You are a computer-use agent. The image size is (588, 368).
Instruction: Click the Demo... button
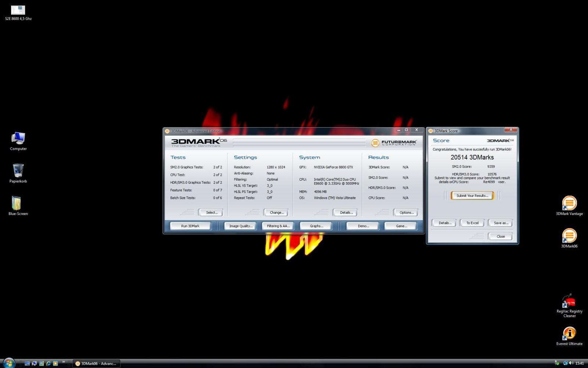coord(363,226)
